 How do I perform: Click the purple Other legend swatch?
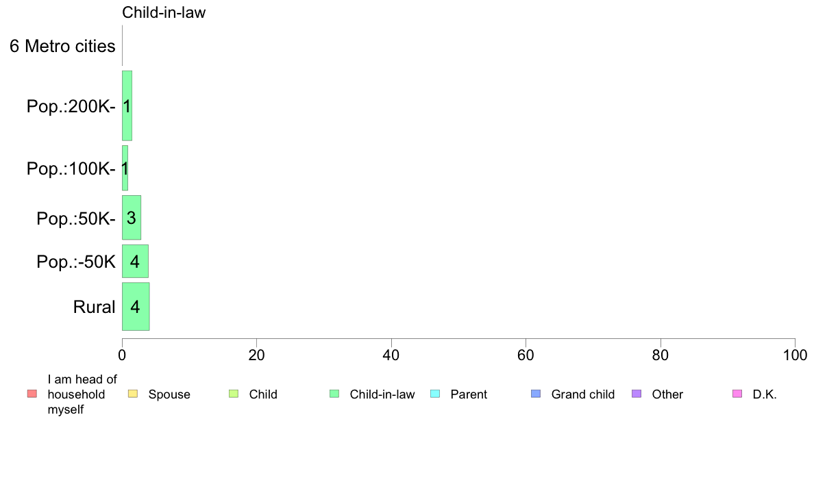click(637, 394)
